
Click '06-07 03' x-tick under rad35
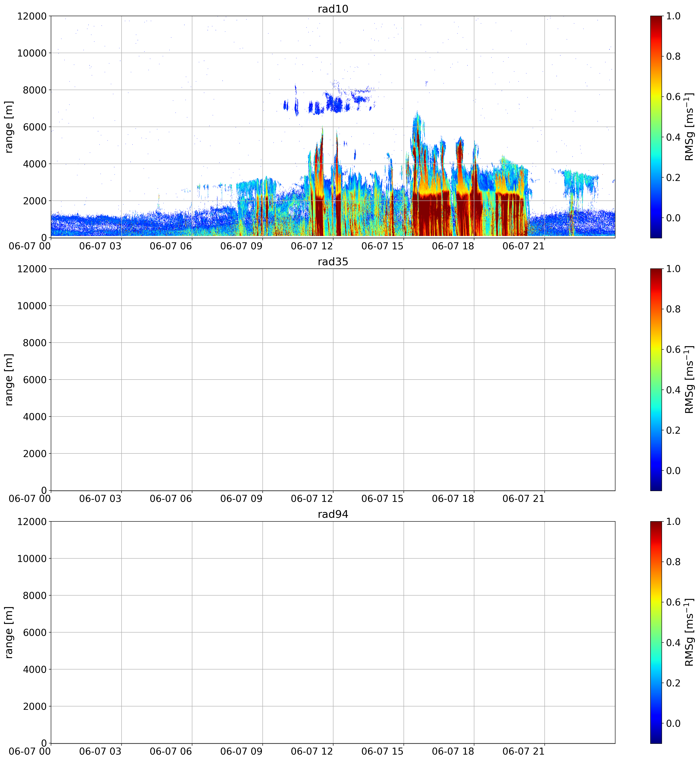click(x=100, y=499)
